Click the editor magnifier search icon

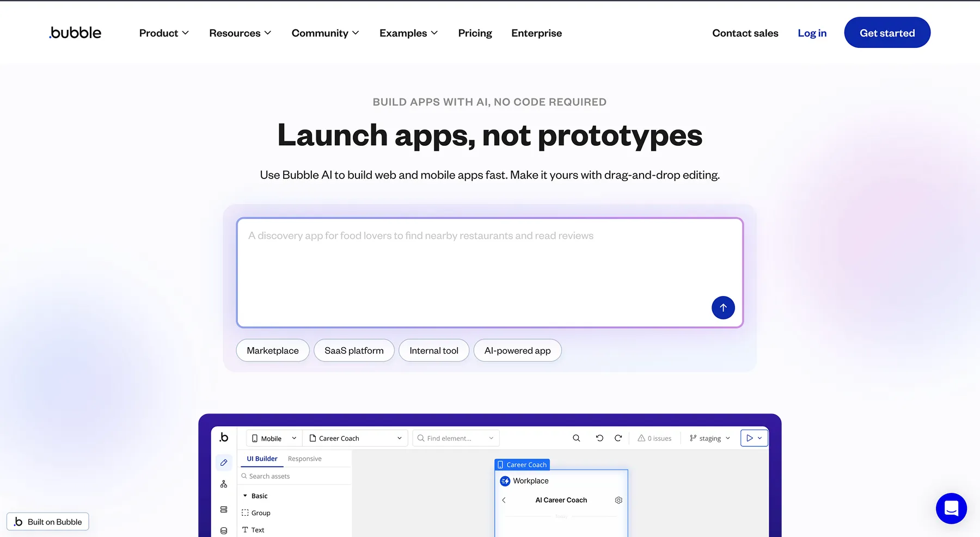pos(576,438)
